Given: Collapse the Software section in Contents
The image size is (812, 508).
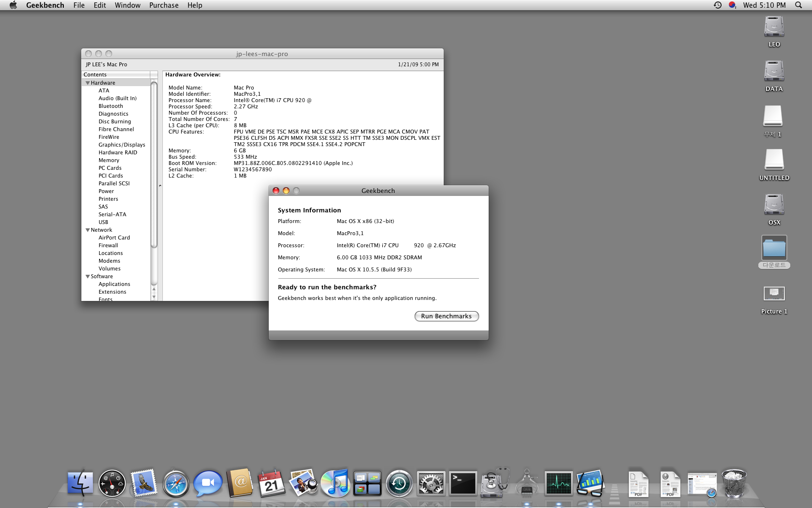Looking at the screenshot, I should tap(87, 276).
